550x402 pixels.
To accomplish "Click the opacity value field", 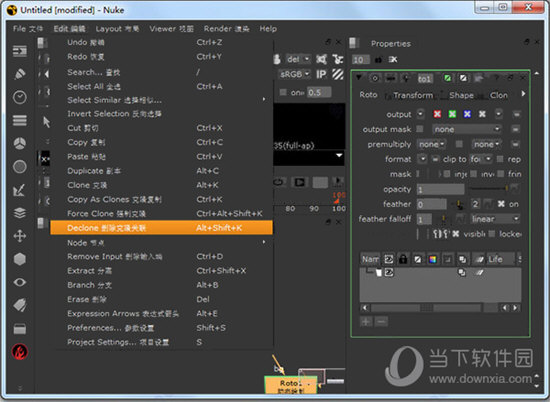I will tap(441, 189).
